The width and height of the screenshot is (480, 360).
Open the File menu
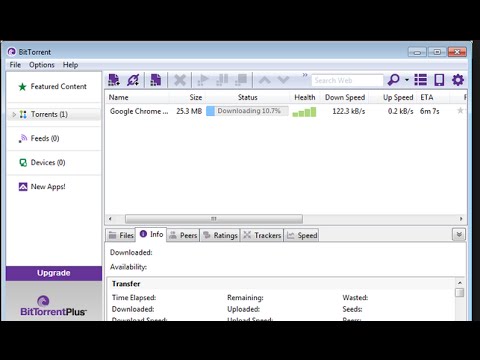pos(15,65)
